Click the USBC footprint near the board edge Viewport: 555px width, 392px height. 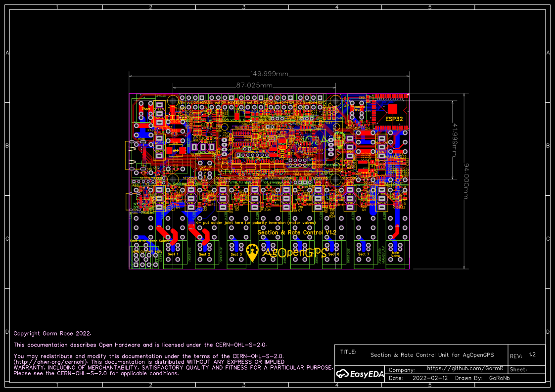(134, 213)
